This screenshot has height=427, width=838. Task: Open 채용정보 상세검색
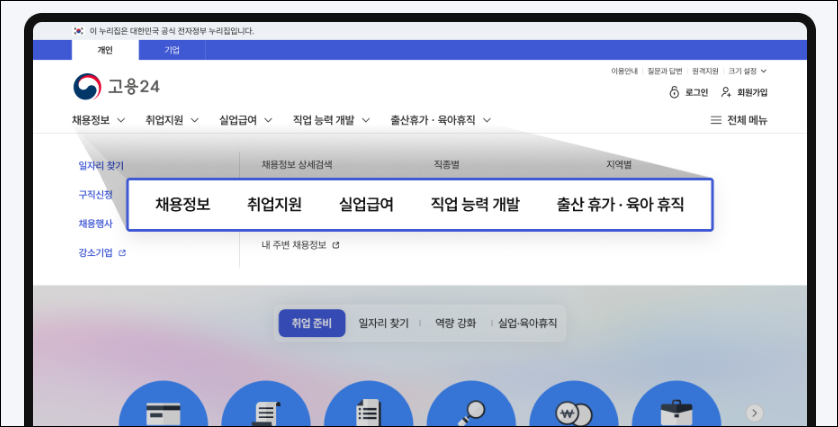pyautogui.click(x=297, y=165)
